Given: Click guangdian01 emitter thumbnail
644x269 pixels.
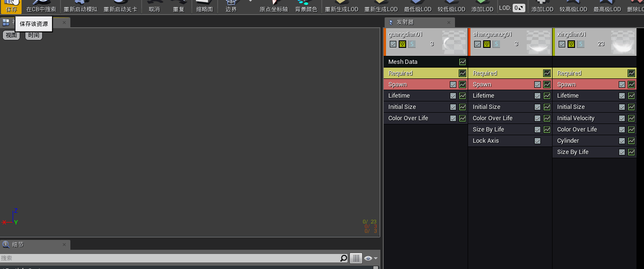Looking at the screenshot, I should click(454, 42).
